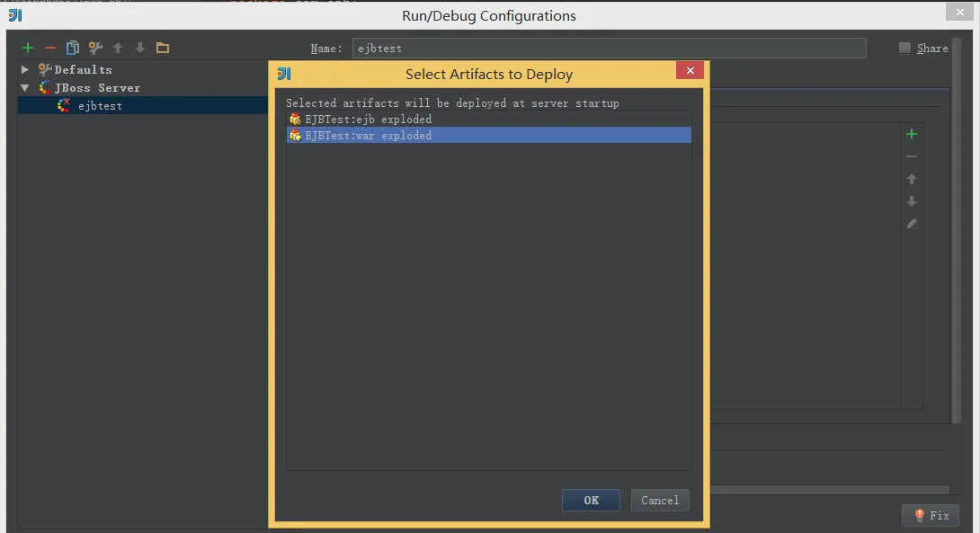Close Select Artifacts to Deploy dialog
Screen dimensions: 980x533
[x=690, y=70]
